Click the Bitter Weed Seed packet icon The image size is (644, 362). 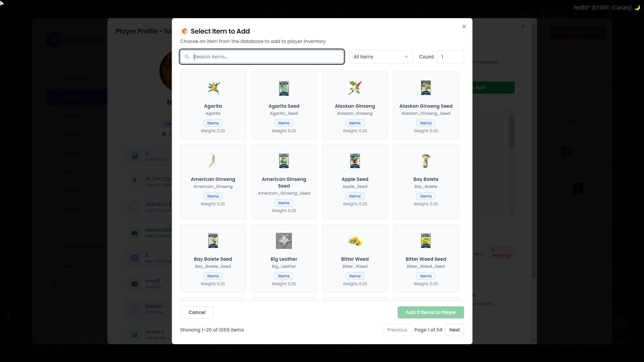tap(426, 241)
